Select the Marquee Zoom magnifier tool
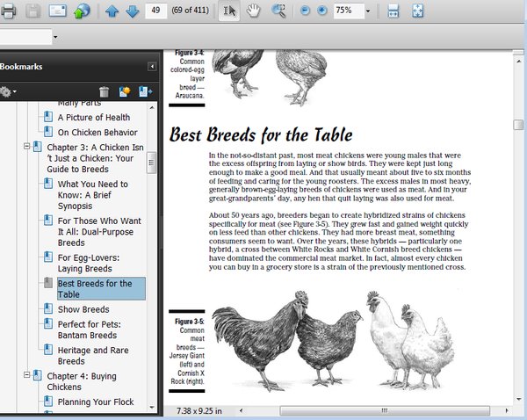 (x=278, y=11)
